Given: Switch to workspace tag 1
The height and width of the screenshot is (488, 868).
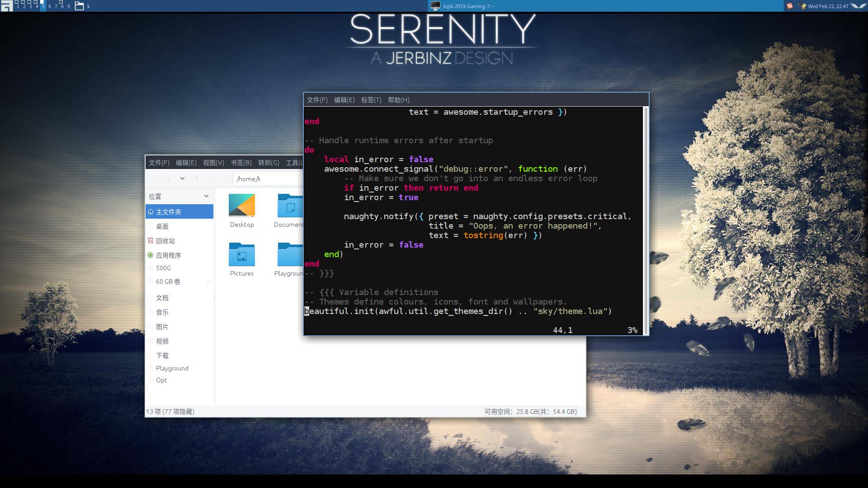Looking at the screenshot, I should [x=18, y=6].
